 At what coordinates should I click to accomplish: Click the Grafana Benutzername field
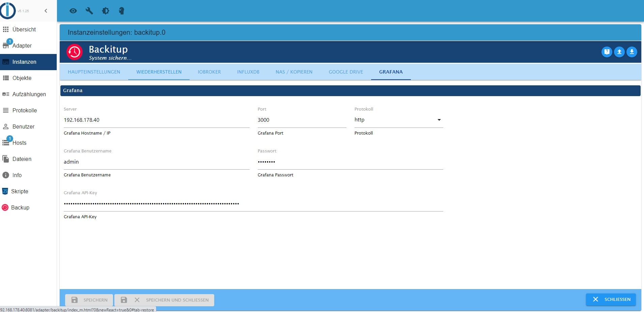[x=157, y=162]
